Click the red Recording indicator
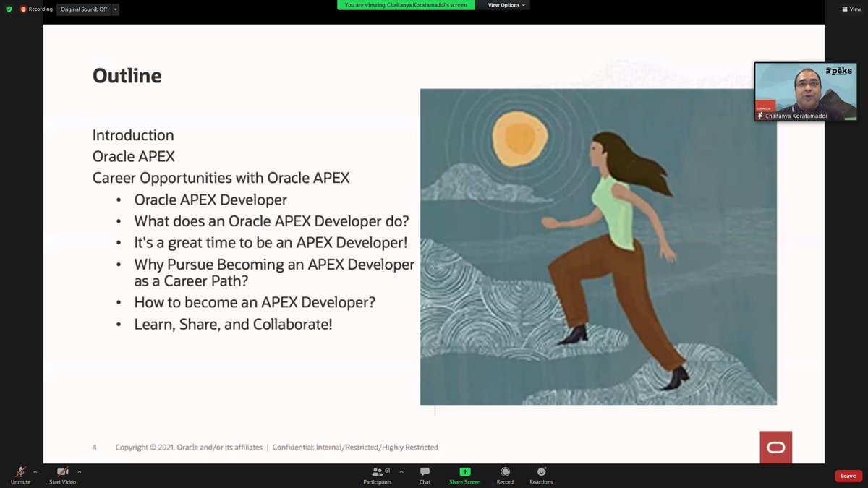 (36, 9)
